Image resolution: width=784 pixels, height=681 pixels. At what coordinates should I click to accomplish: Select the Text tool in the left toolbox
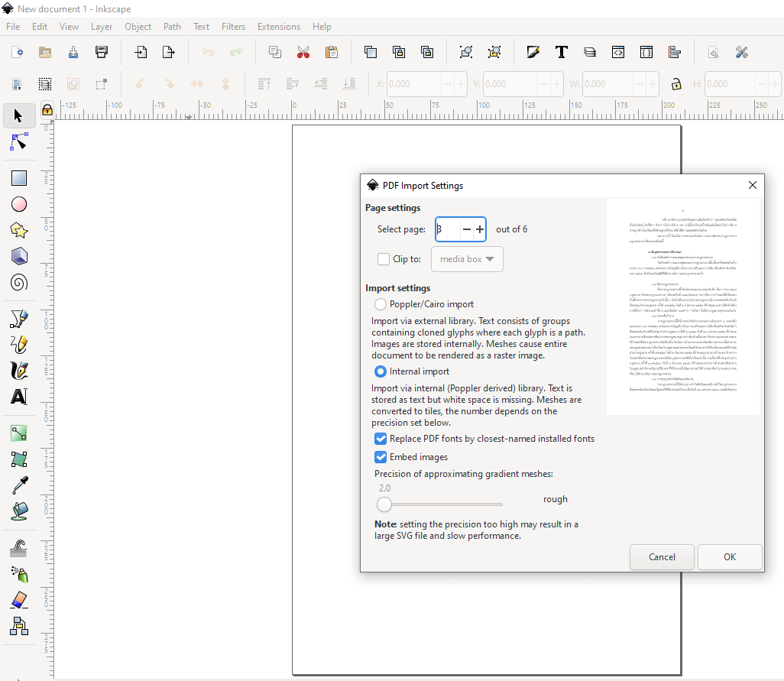coord(19,397)
